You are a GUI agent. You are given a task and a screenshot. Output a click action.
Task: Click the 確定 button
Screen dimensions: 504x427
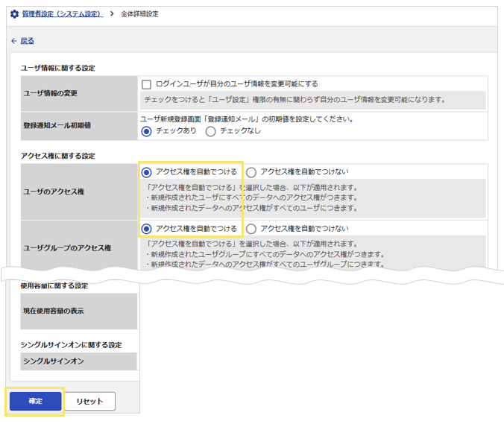(x=35, y=401)
